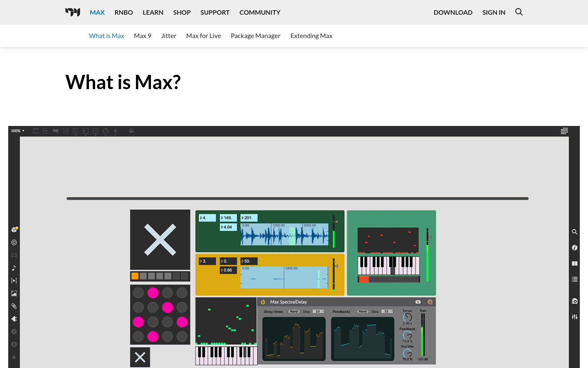Toggle the large X toggle box
588x368 pixels.
(160, 240)
